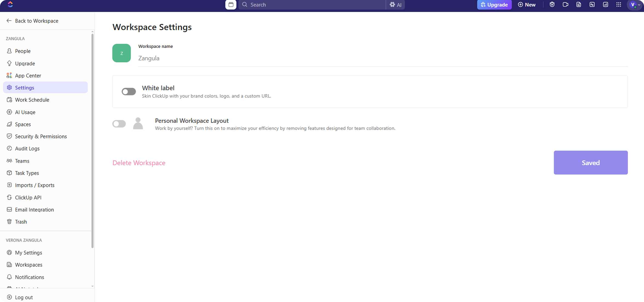Open the user avatar dropdown menu
This screenshot has height=302, width=644.
(x=635, y=5)
